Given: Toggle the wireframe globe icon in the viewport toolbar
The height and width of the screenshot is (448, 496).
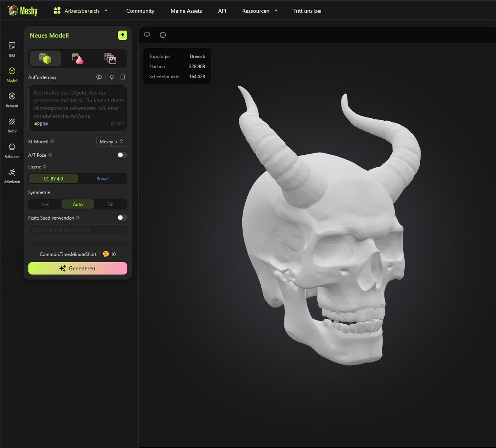Looking at the screenshot, I should 163,35.
